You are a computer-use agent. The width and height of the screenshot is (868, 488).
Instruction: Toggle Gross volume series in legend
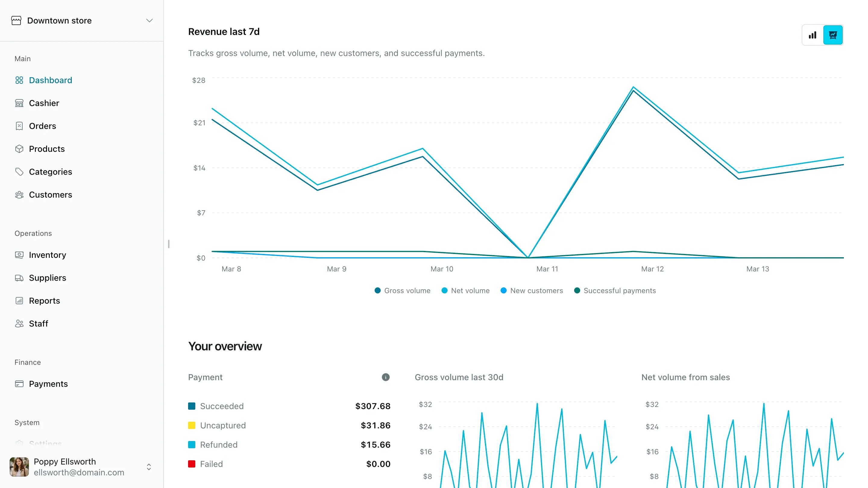[x=402, y=291]
